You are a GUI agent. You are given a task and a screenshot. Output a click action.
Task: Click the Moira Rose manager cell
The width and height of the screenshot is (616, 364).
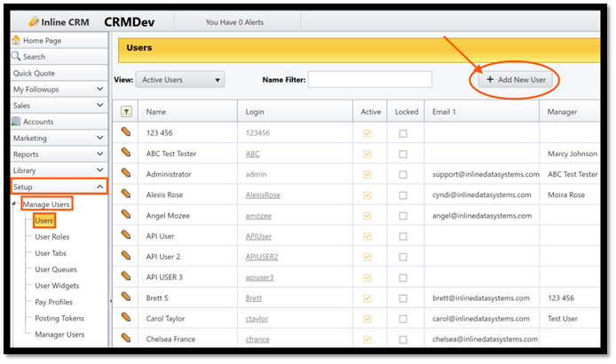[x=566, y=194]
